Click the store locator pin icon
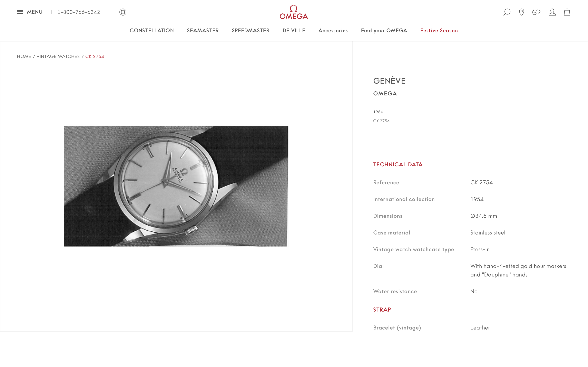588x367 pixels. pos(521,12)
